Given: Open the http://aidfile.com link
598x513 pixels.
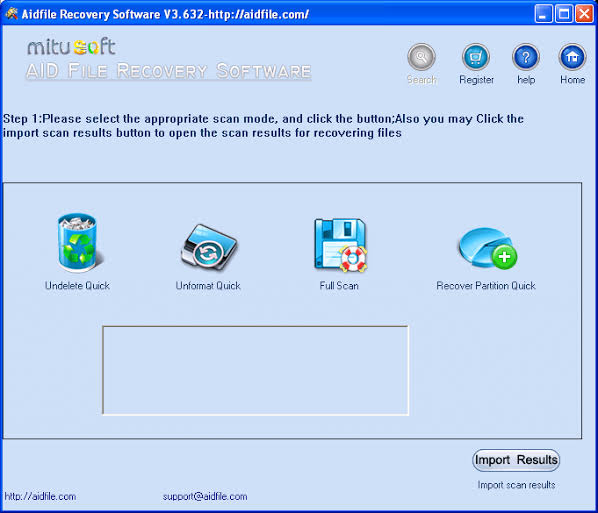Looking at the screenshot, I should click(40, 496).
